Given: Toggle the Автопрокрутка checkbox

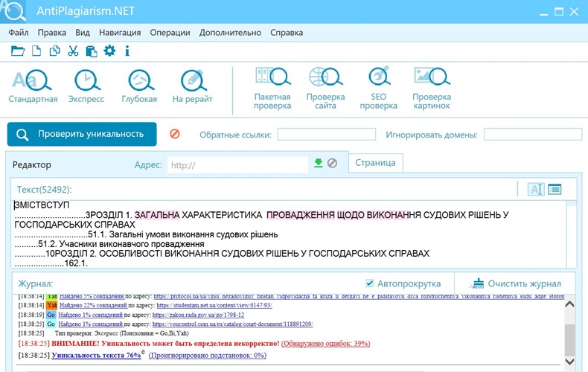Looking at the screenshot, I should 369,283.
